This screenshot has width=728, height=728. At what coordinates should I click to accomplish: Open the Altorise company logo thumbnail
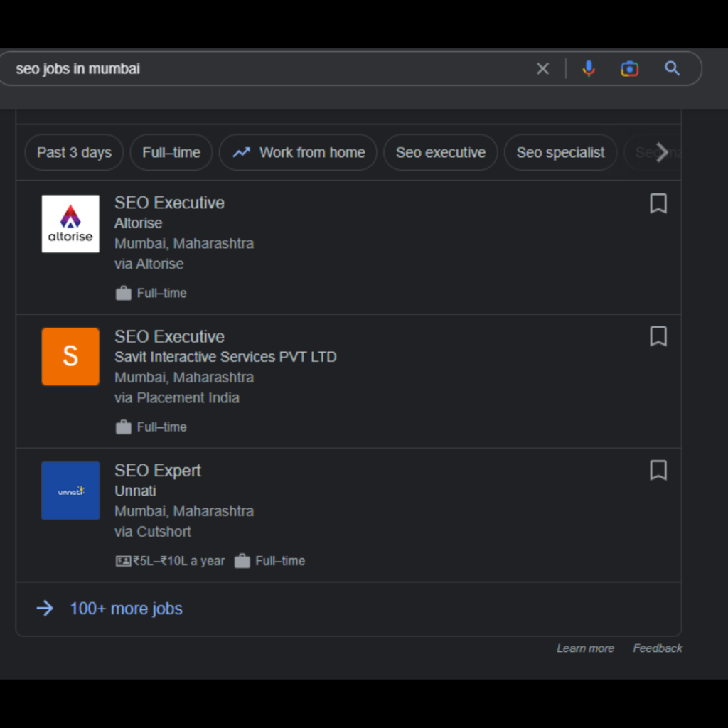tap(70, 224)
